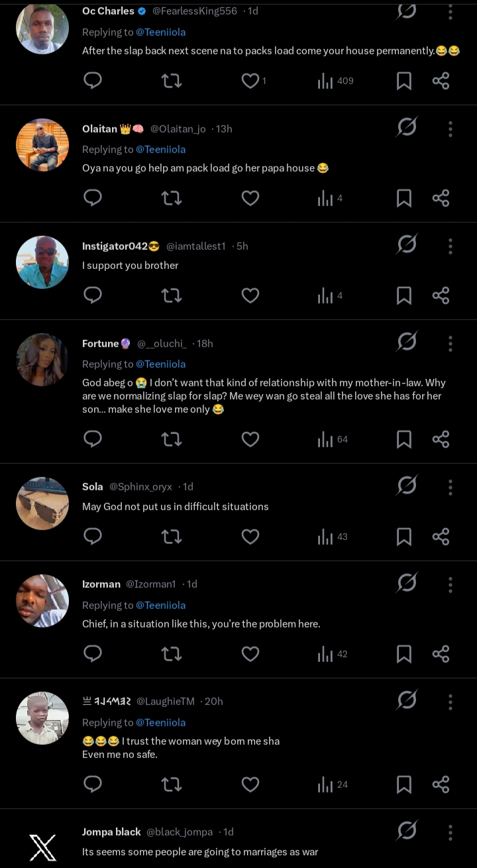Like Fortune's reply about mother-in-law

click(x=250, y=439)
